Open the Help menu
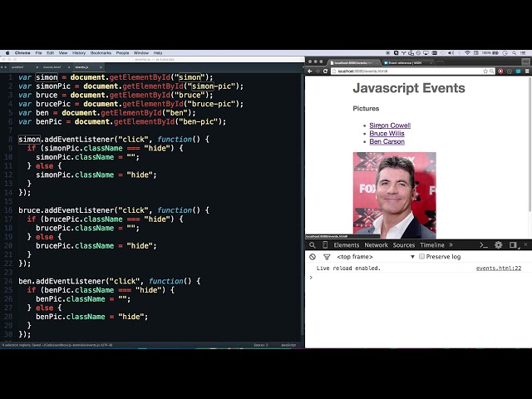The height and width of the screenshot is (399, 532). click(158, 53)
